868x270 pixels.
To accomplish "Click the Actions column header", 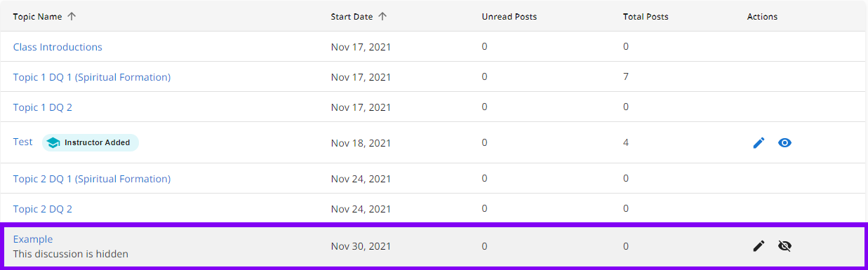I will click(763, 16).
